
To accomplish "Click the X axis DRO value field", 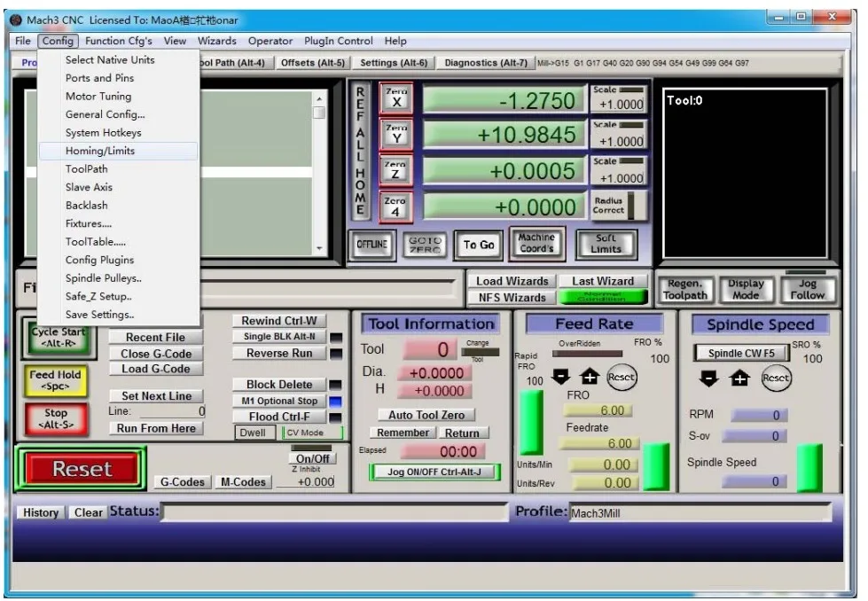I will (x=504, y=100).
